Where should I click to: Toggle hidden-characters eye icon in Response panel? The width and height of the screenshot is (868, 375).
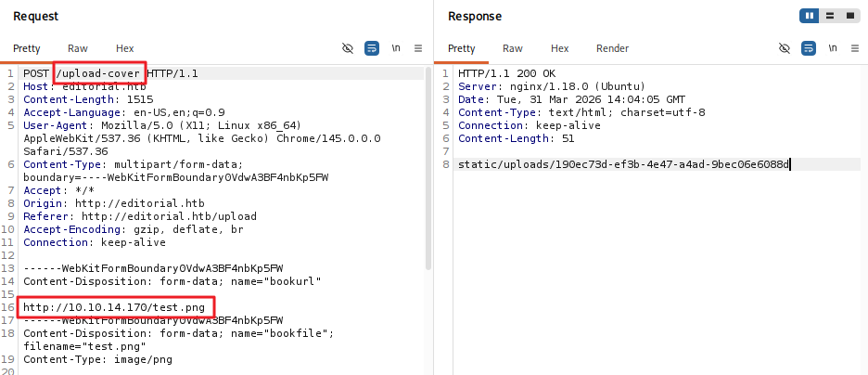click(784, 48)
